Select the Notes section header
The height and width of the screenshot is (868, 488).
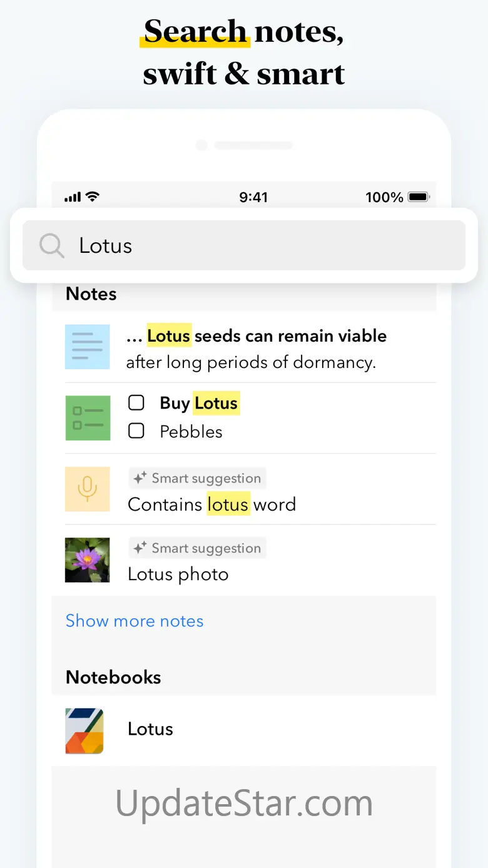91,294
